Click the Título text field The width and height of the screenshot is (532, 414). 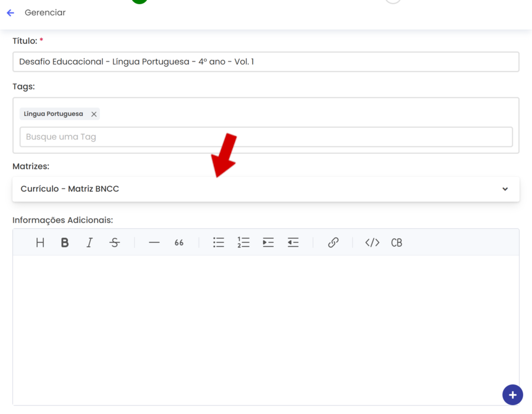click(x=266, y=62)
